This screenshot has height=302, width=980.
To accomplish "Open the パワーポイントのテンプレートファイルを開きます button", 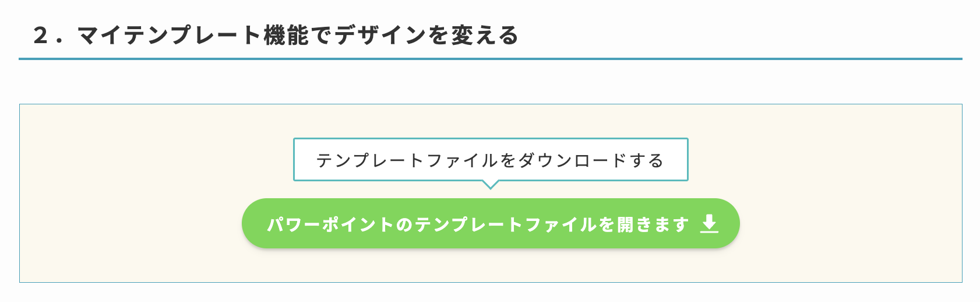I will pyautogui.click(x=491, y=223).
